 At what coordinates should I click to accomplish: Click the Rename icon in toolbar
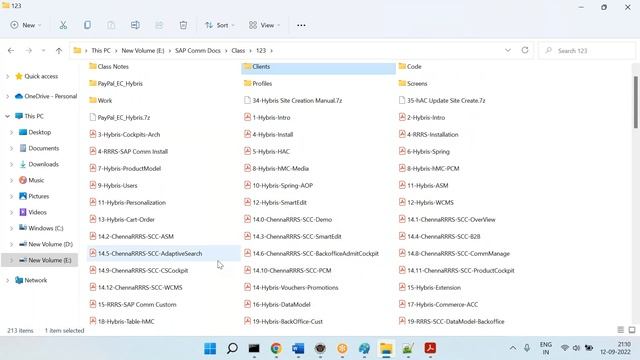[135, 25]
